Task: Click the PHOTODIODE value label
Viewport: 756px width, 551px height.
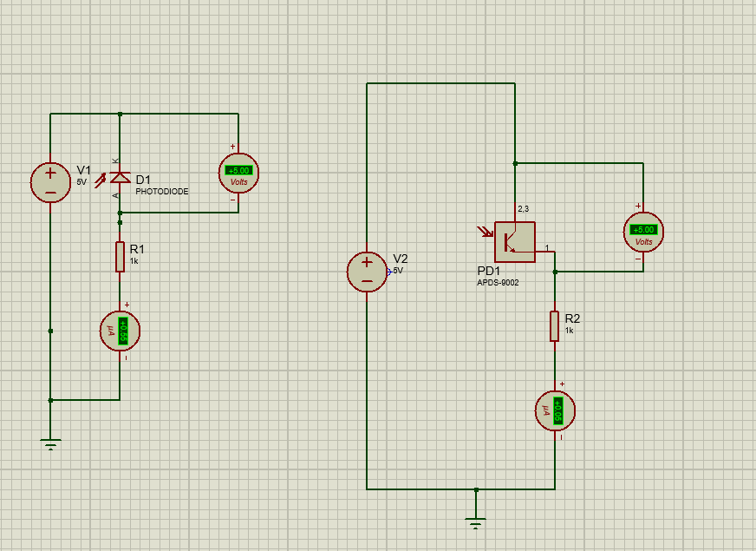Action: (162, 192)
